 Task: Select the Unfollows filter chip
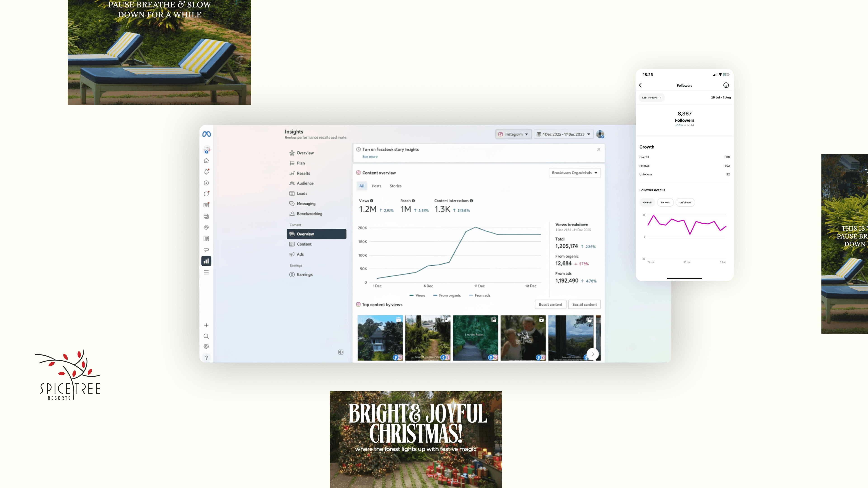pyautogui.click(x=685, y=202)
